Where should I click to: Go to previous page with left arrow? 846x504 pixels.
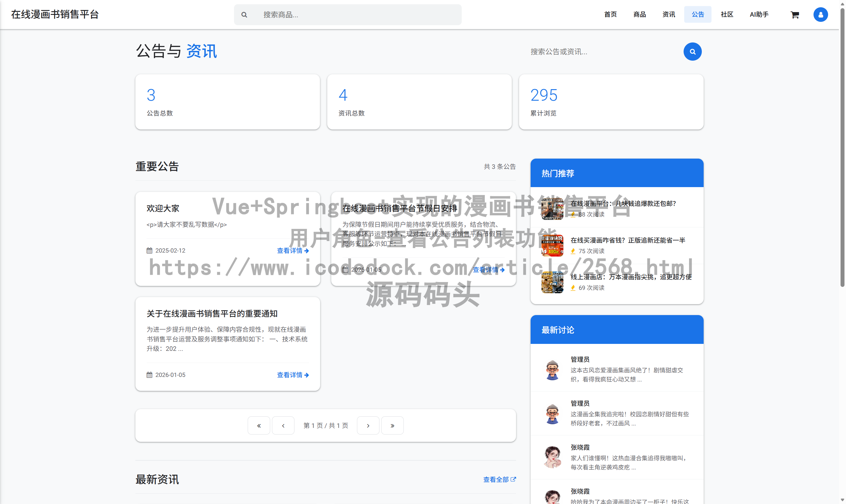[283, 425]
